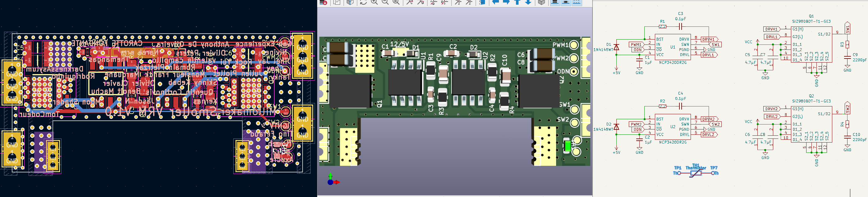868x197 pixels.
Task: Click SW2 label right of Q2
Action: 847,108
